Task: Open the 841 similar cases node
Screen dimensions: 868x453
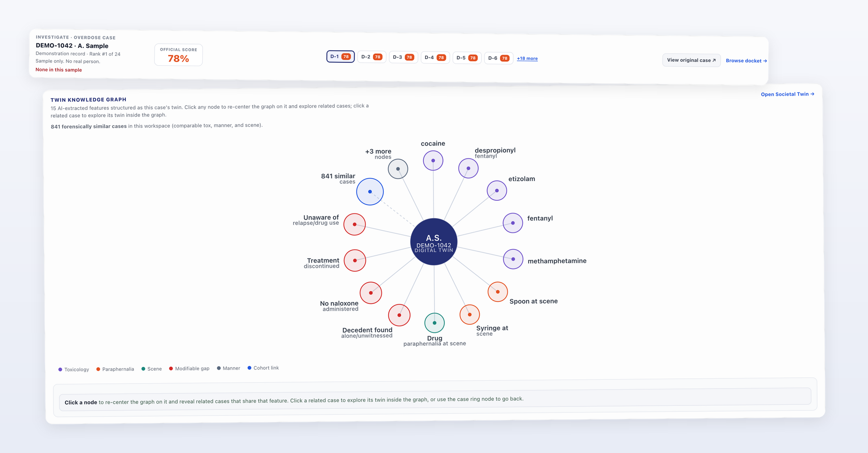Action: pos(370,192)
